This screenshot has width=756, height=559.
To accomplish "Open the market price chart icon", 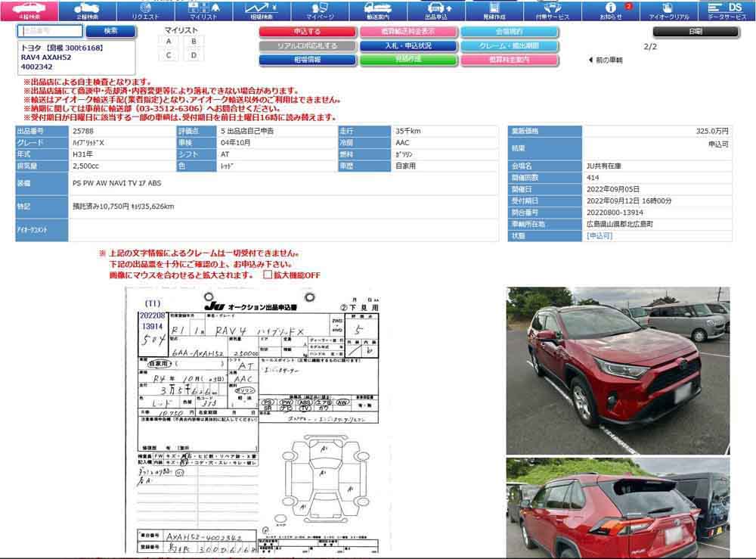I will click(x=262, y=11).
